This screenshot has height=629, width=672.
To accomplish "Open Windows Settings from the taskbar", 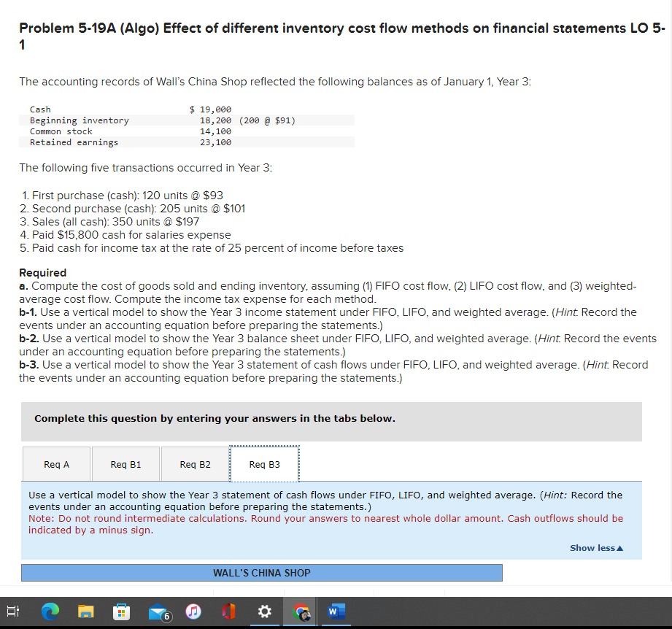I will 263,611.
